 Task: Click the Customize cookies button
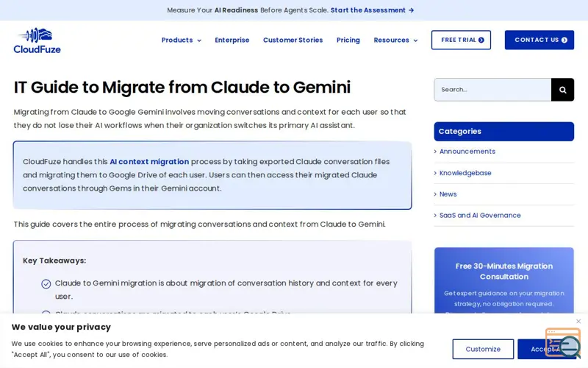pyautogui.click(x=483, y=349)
